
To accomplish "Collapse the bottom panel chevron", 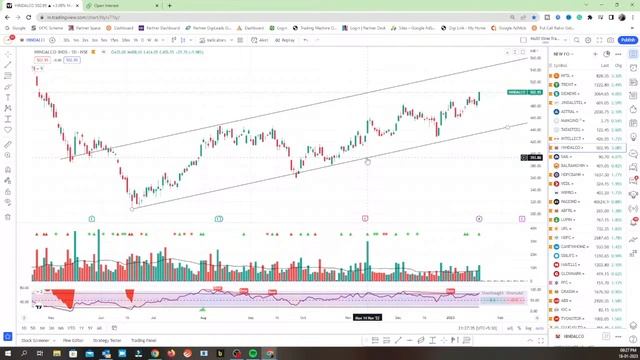I will coord(530,340).
